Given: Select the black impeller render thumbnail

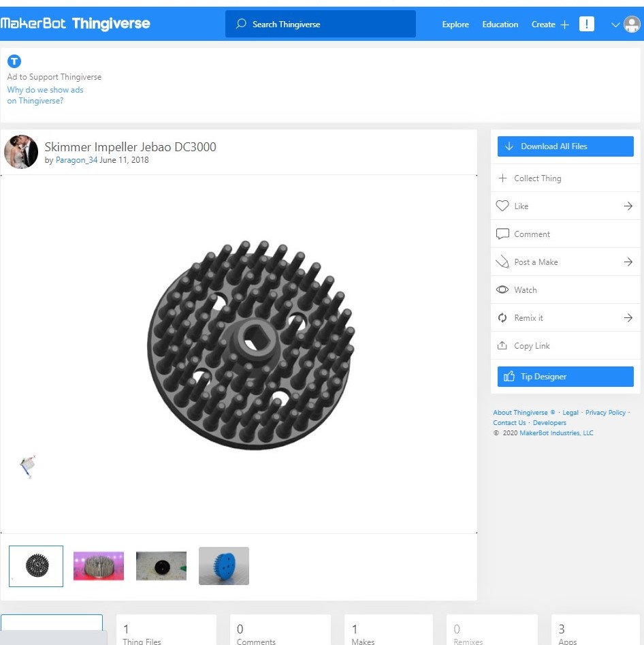Looking at the screenshot, I should coord(36,566).
